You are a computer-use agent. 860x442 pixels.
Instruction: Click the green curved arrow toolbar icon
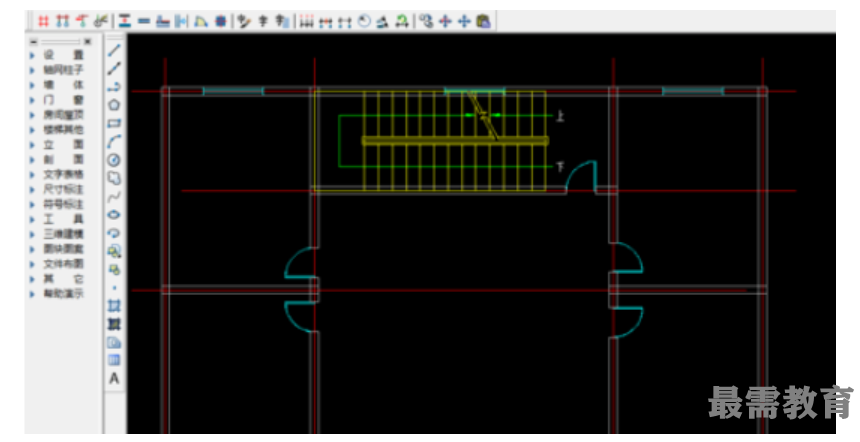(x=402, y=21)
